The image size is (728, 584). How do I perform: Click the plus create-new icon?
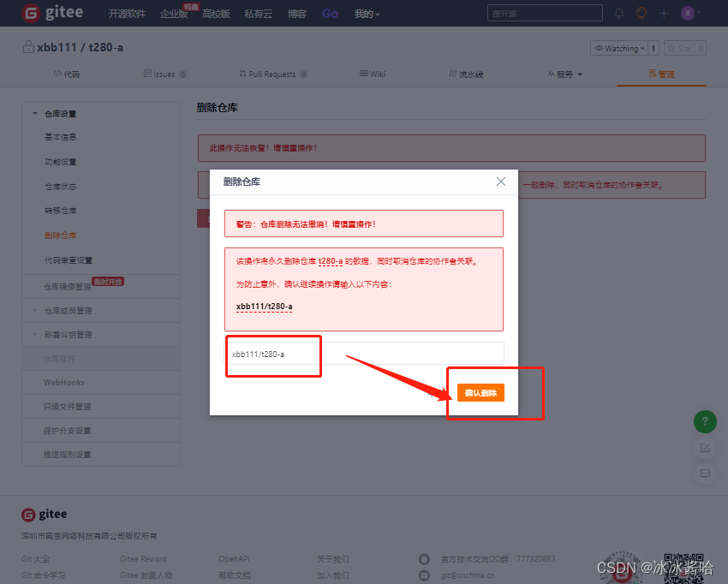tap(664, 13)
